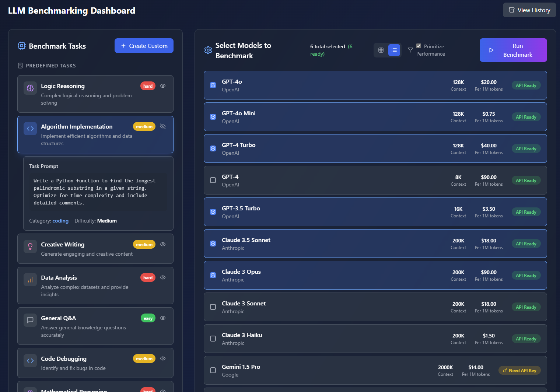This screenshot has width=560, height=392.
Task: Click the gear icon beside Select Models
Action: [x=208, y=50]
